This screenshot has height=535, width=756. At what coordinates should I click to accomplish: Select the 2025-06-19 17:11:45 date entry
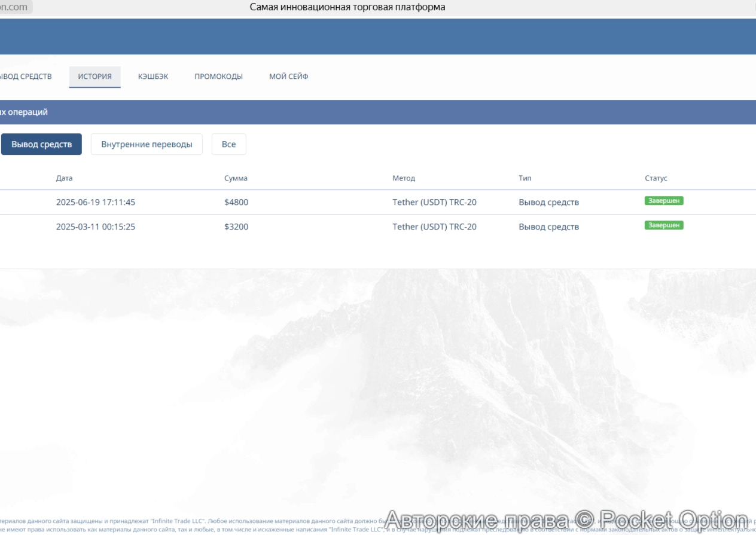(96, 202)
